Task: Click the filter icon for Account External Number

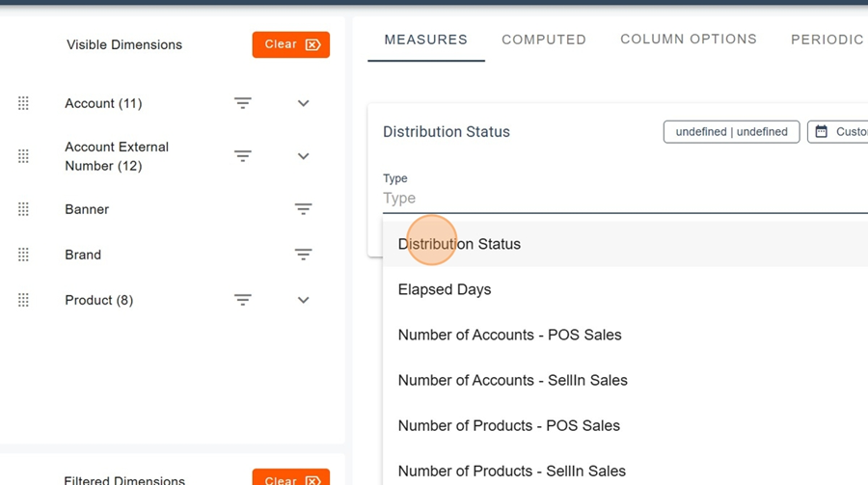Action: click(243, 156)
